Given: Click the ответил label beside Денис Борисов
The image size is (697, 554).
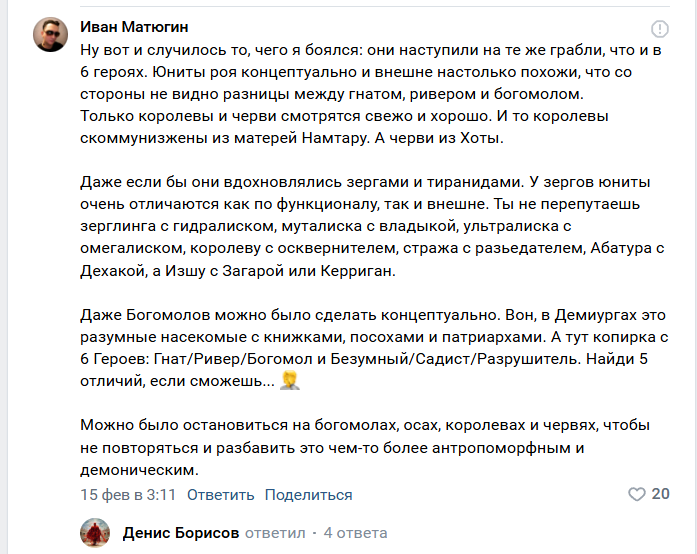Looking at the screenshot, I should coord(275,533).
